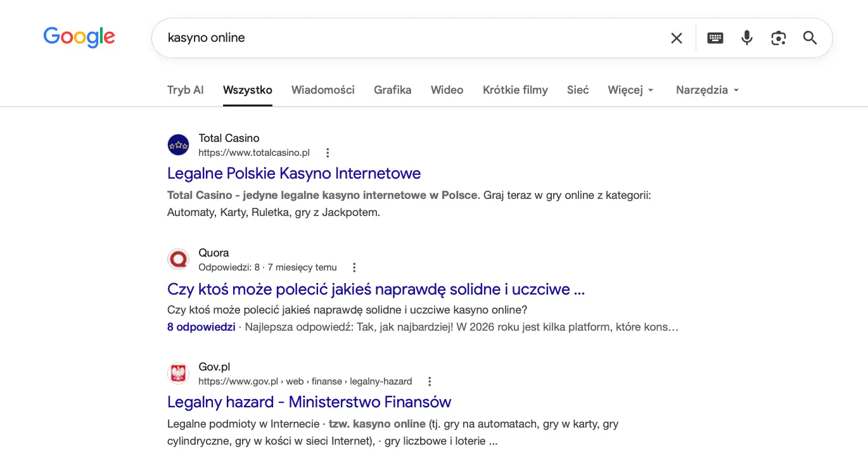Open the Quora question 'Czy ktoś może polecić' link

click(x=376, y=289)
